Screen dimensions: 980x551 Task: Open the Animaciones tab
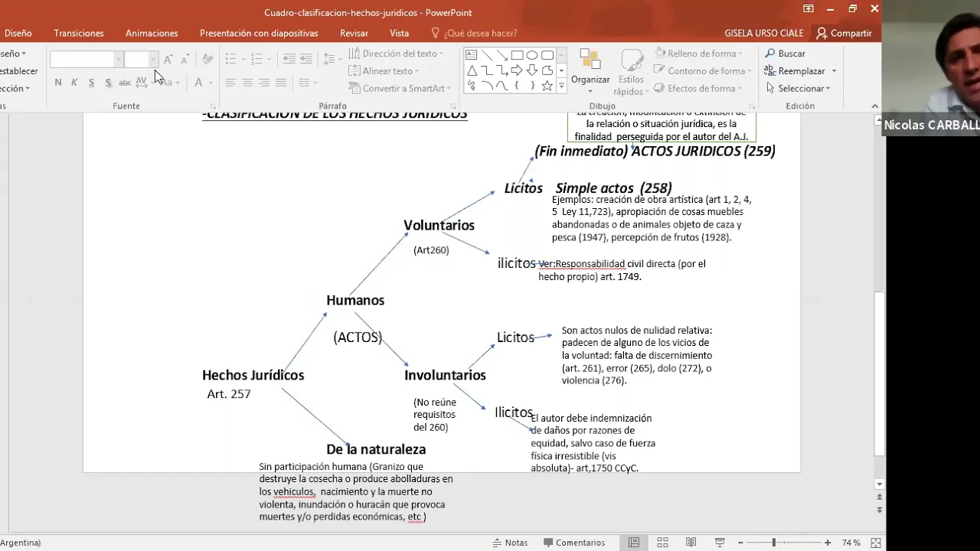tap(152, 33)
